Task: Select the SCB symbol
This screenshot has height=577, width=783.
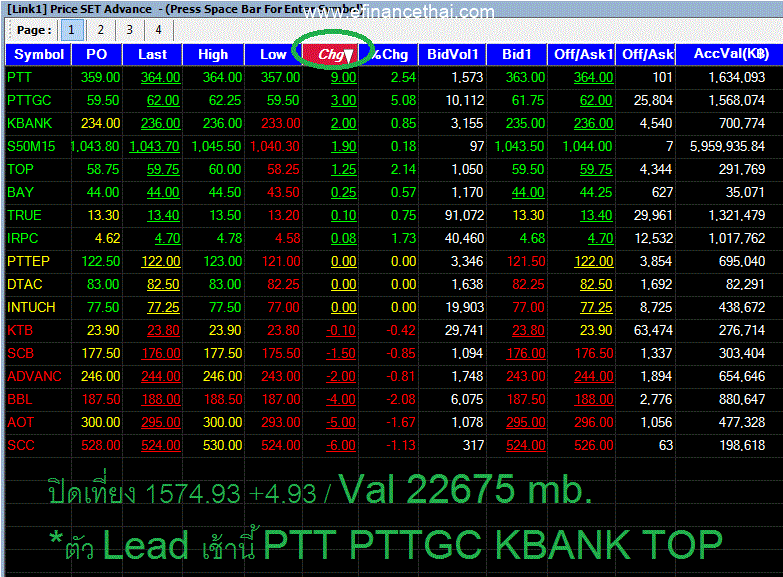Action: 20,353
